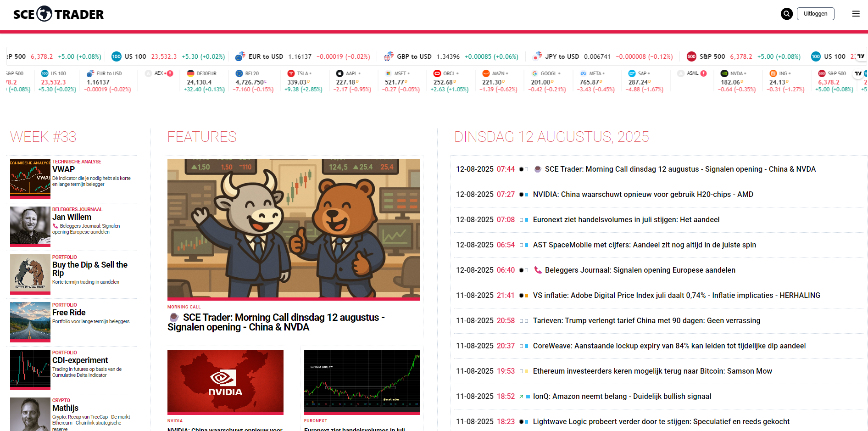The width and height of the screenshot is (868, 431).
Task: Click the NVDA Nvidia logo icon
Action: (724, 73)
